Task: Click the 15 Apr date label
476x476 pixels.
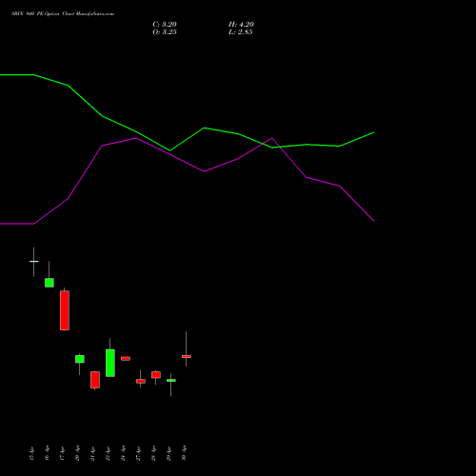Action: pos(31,453)
